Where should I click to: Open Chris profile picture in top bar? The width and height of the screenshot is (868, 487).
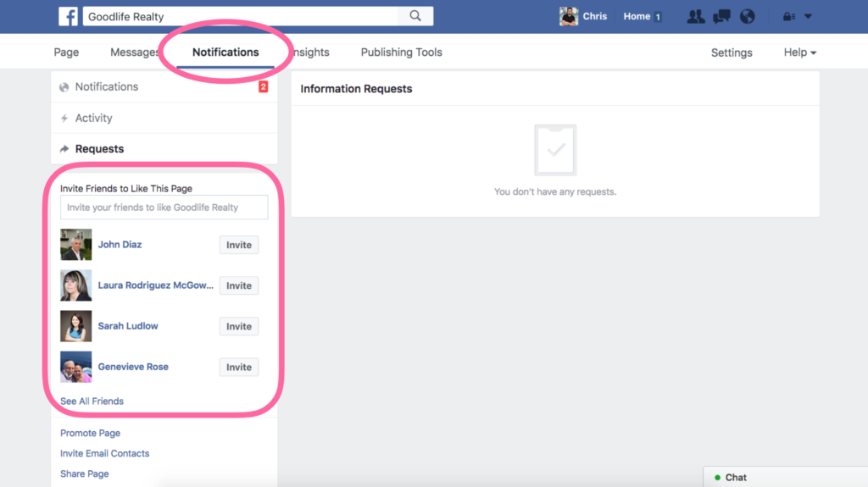click(569, 17)
